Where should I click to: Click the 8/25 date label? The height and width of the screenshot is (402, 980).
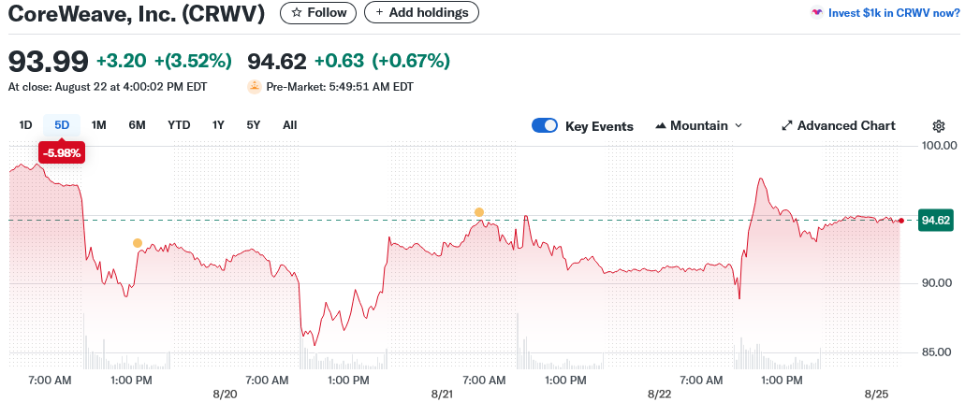tap(876, 395)
